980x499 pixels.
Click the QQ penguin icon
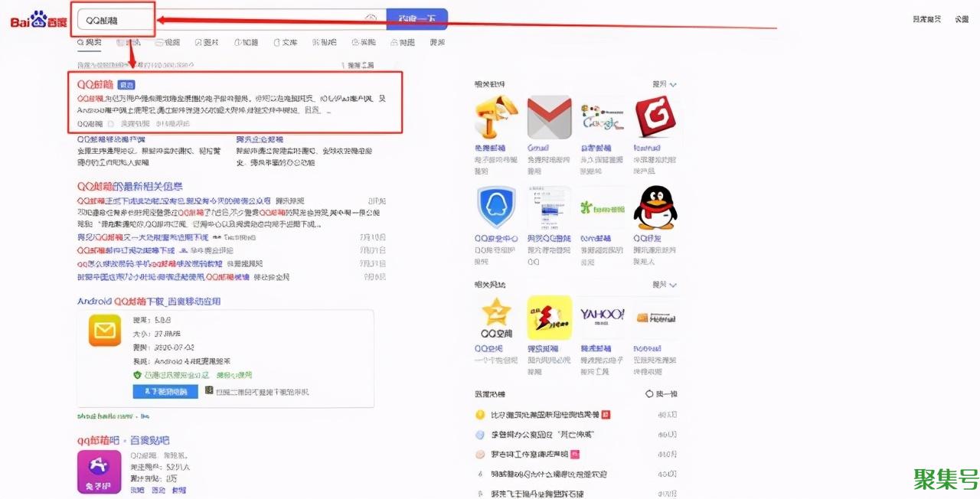click(x=655, y=207)
